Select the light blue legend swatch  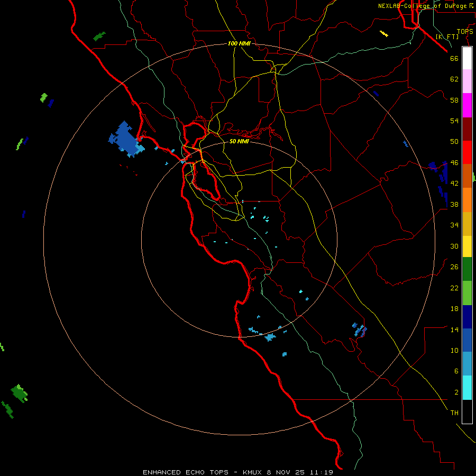click(x=467, y=363)
